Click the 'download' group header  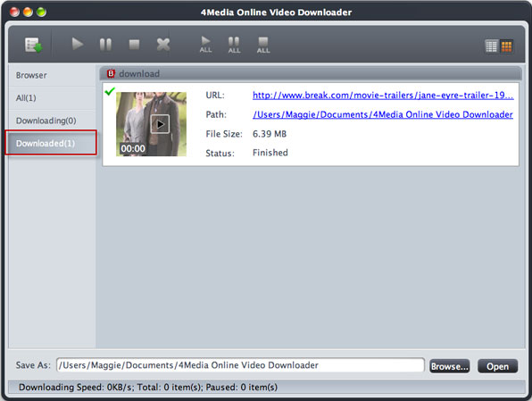pos(311,73)
